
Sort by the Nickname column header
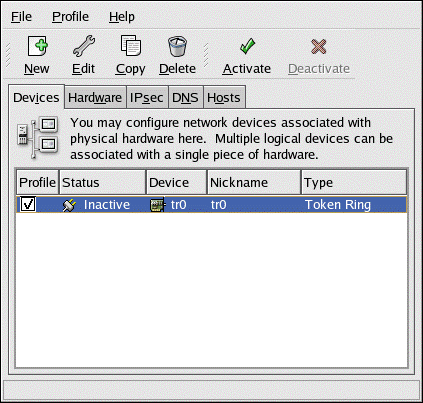(254, 182)
